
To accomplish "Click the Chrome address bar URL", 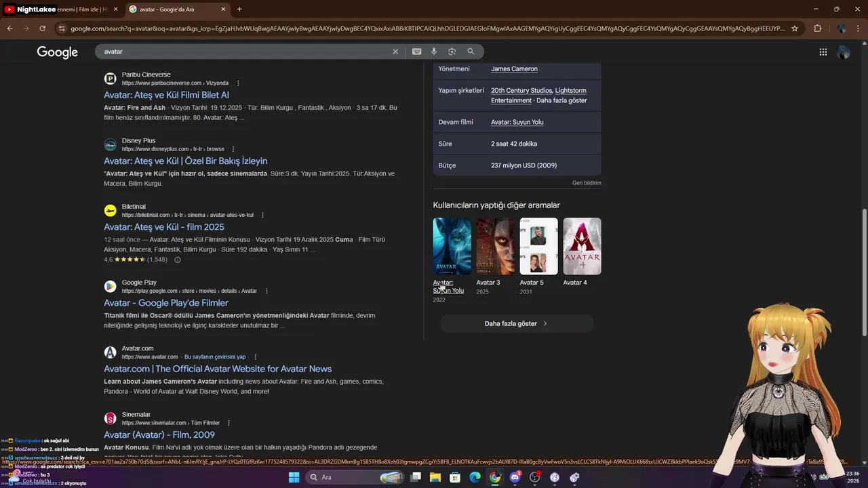I will (427, 28).
